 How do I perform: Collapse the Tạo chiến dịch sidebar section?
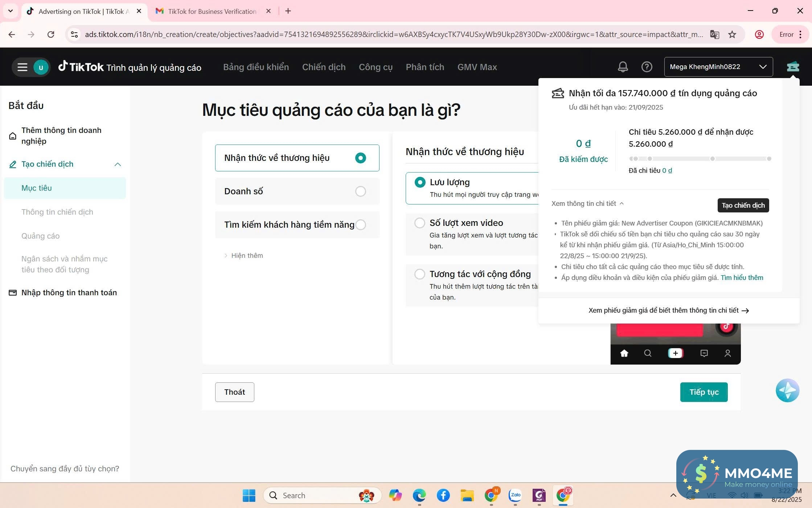coord(117,164)
